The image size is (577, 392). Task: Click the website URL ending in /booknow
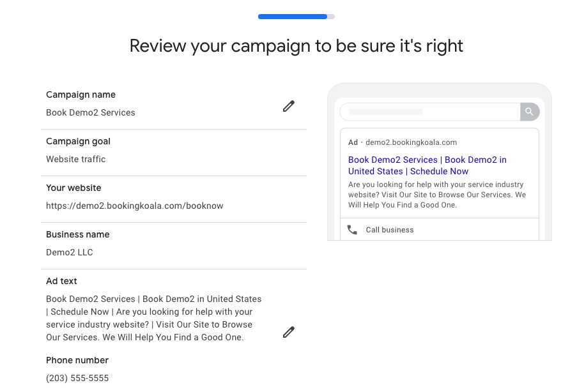click(134, 206)
